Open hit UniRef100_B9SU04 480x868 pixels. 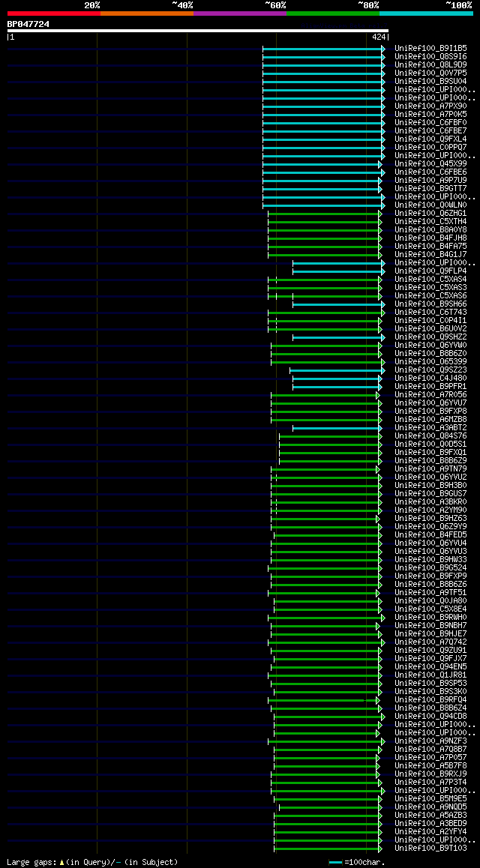pyautogui.click(x=430, y=82)
